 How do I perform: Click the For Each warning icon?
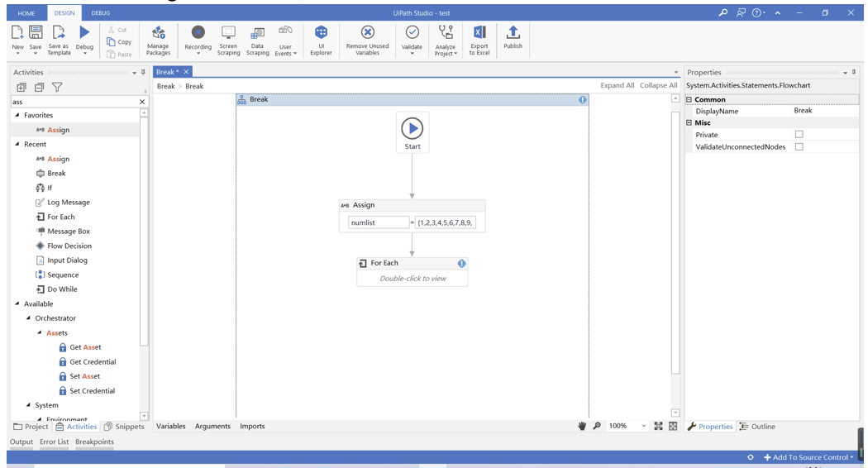click(461, 263)
